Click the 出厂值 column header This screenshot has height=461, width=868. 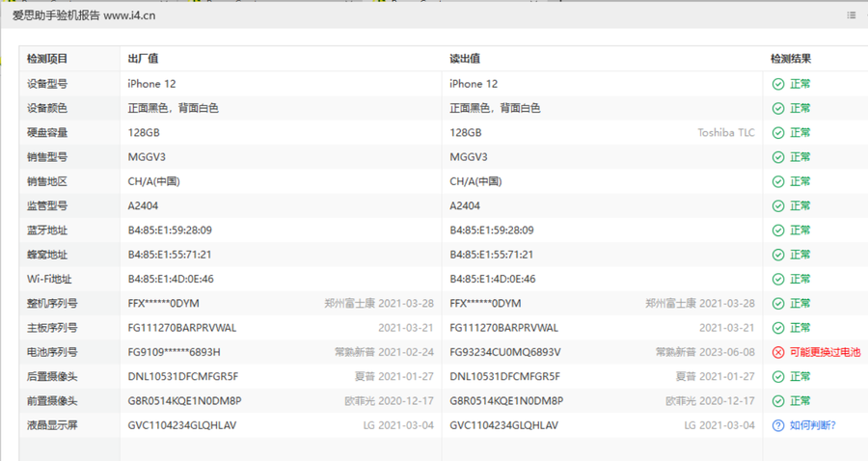(x=143, y=59)
